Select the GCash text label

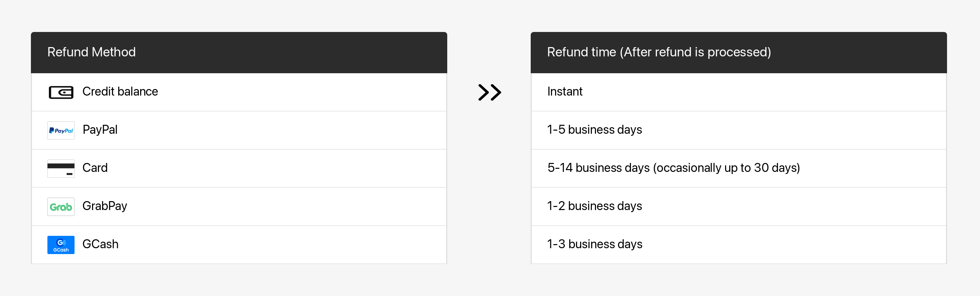point(100,244)
